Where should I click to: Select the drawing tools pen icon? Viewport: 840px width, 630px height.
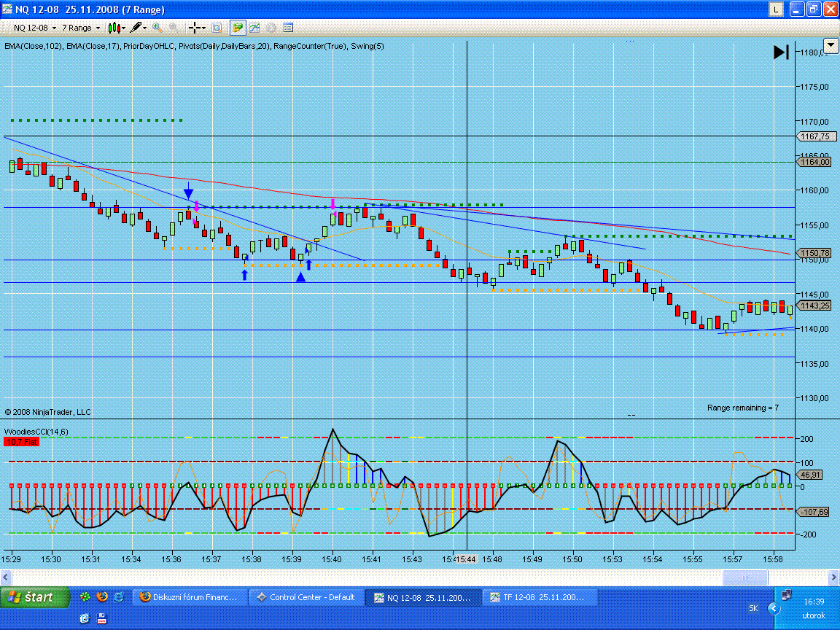[138, 28]
